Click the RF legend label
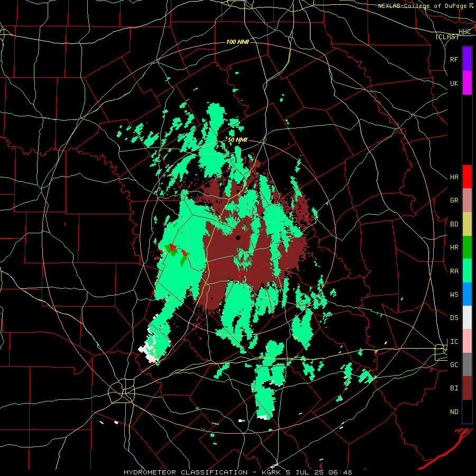The height and width of the screenshot is (476, 476). point(454,59)
